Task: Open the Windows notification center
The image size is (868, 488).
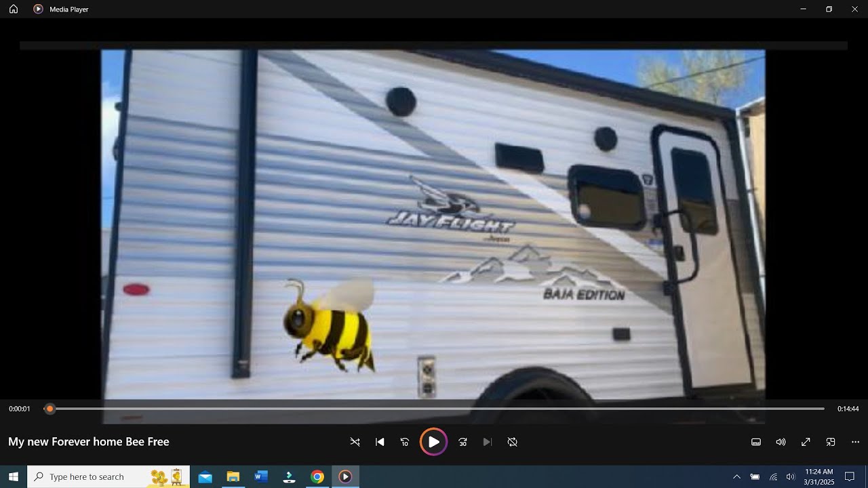Action: click(x=850, y=476)
